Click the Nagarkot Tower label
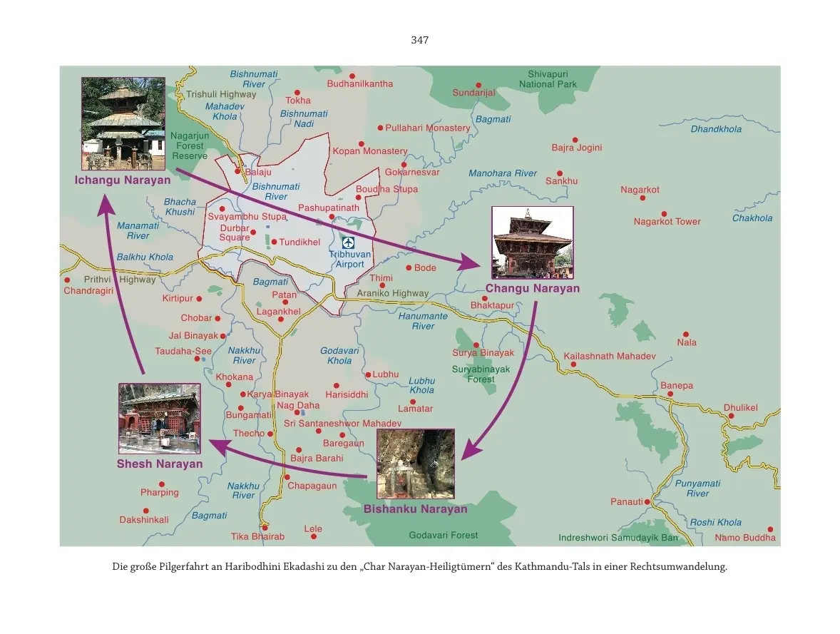The image size is (840, 634). click(667, 221)
